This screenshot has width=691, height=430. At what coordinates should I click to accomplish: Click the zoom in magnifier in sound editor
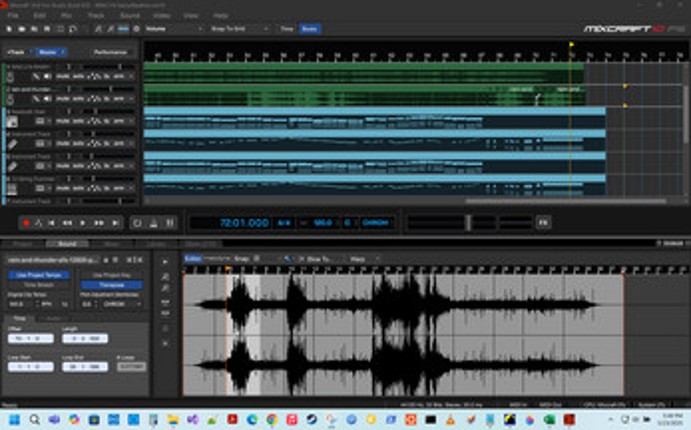click(x=165, y=275)
